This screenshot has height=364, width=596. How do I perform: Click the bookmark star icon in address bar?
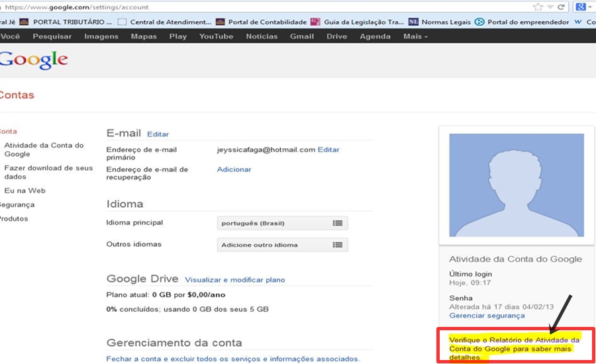pyautogui.click(x=538, y=7)
